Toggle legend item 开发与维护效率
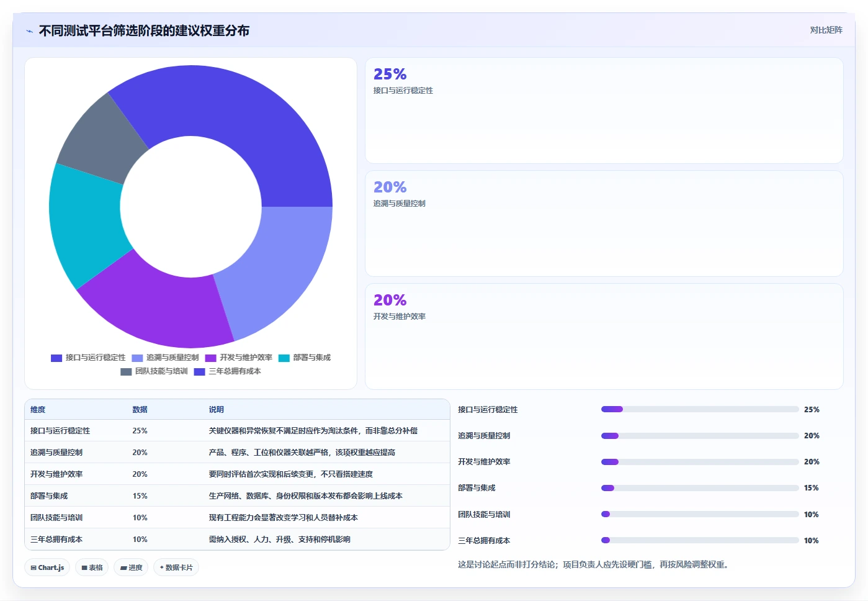Screen dimensions: 868x601 (x=238, y=358)
